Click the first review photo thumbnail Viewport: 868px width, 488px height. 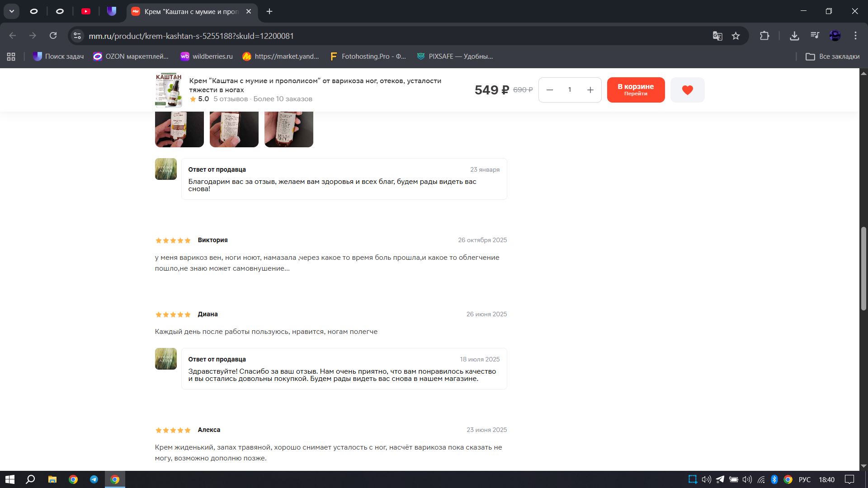pyautogui.click(x=179, y=129)
